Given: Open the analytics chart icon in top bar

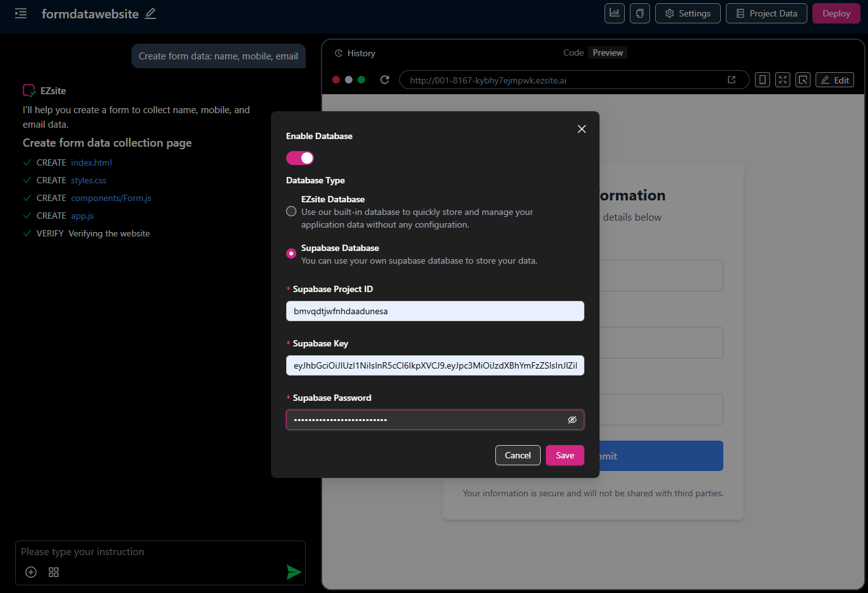Looking at the screenshot, I should [614, 13].
